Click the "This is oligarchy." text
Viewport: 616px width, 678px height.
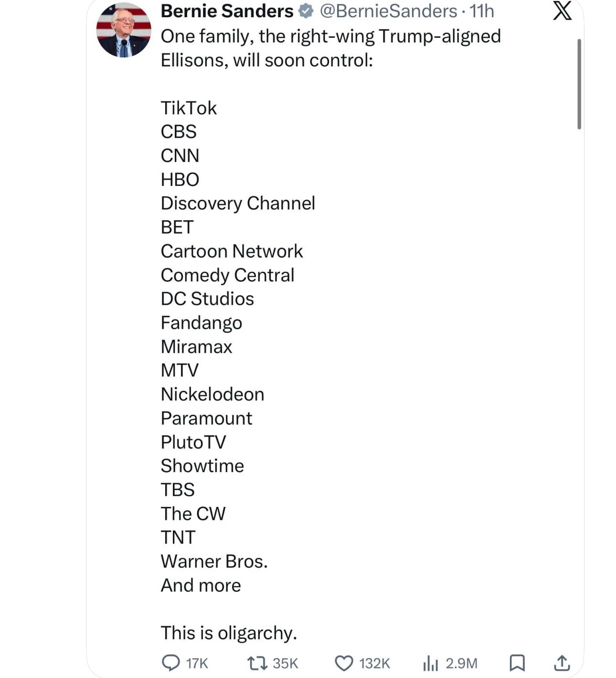[229, 633]
